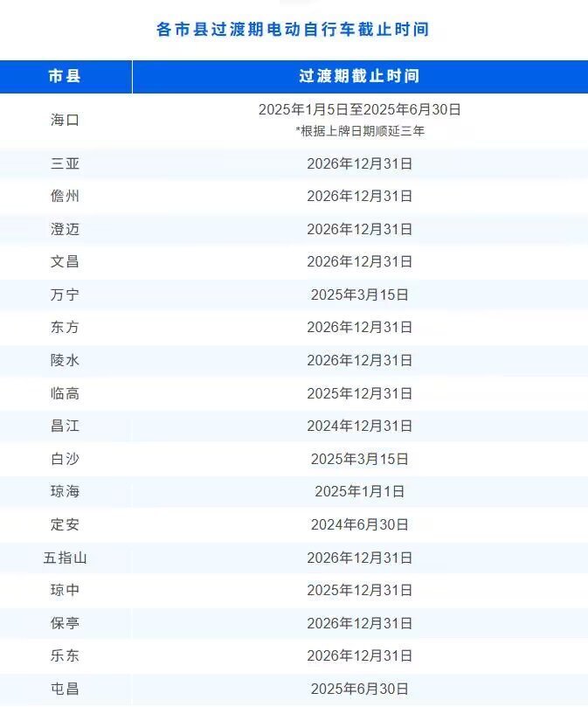This screenshot has height=707, width=588.
Task: Click the 三亚 row label
Action: (x=65, y=163)
